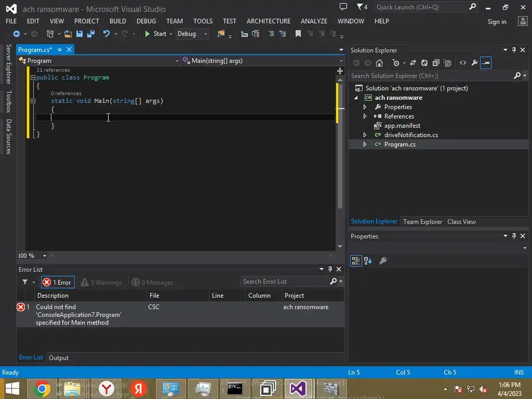Open the Server Explorer side tab
This screenshot has height=399, width=532.
[9, 64]
